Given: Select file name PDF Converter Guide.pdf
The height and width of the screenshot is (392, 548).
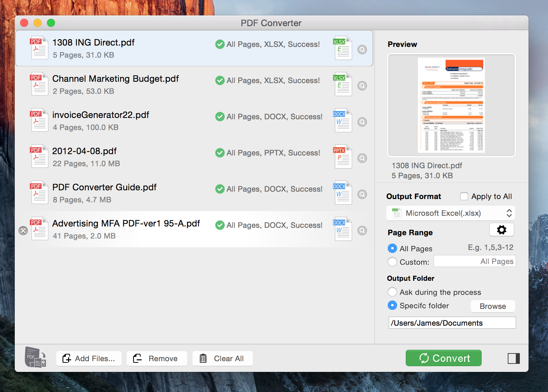Looking at the screenshot, I should [104, 187].
